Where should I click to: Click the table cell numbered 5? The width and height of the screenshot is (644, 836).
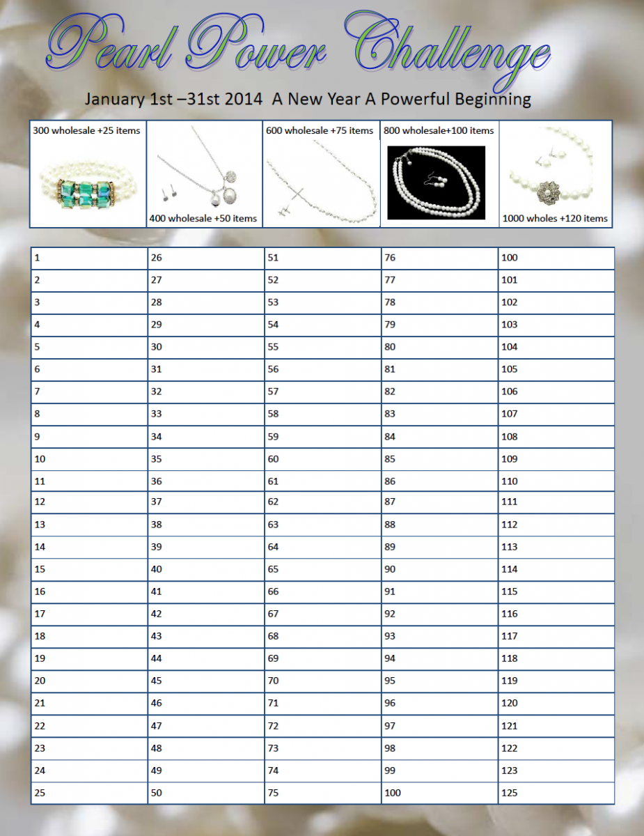[x=88, y=347]
